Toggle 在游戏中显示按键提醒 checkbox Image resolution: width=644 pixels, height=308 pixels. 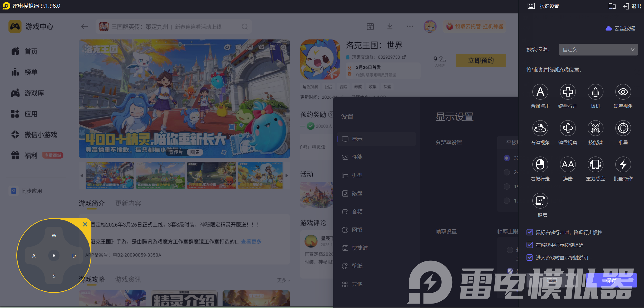click(529, 245)
